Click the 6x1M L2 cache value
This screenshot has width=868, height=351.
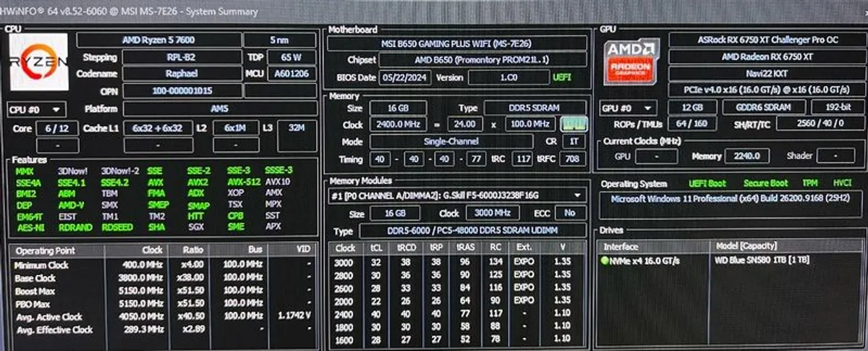pyautogui.click(x=237, y=128)
